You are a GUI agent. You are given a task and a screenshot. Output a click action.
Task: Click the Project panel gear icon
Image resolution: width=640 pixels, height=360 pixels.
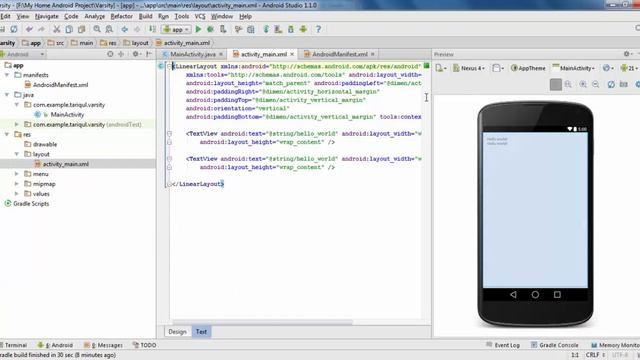tap(136, 54)
